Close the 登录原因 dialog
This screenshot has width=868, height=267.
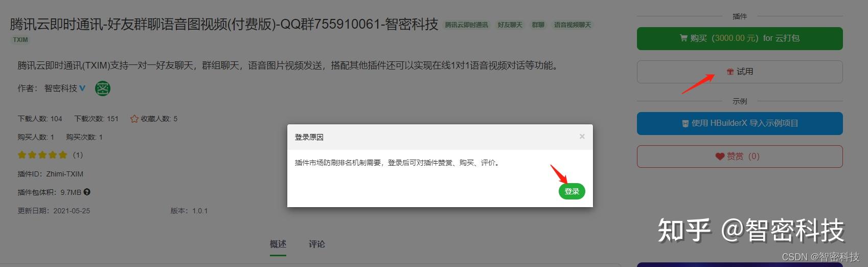coord(582,137)
